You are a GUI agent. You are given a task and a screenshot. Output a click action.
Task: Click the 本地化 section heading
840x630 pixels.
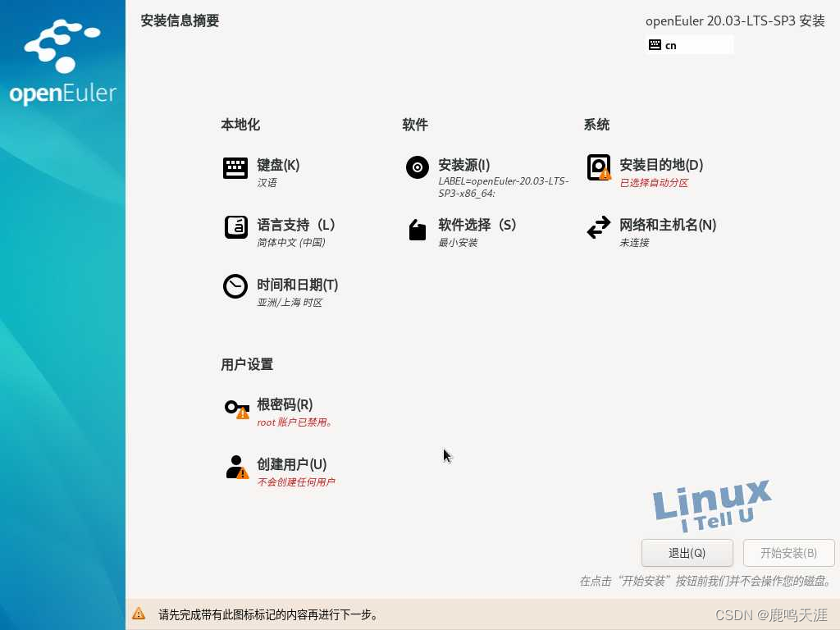[240, 125]
